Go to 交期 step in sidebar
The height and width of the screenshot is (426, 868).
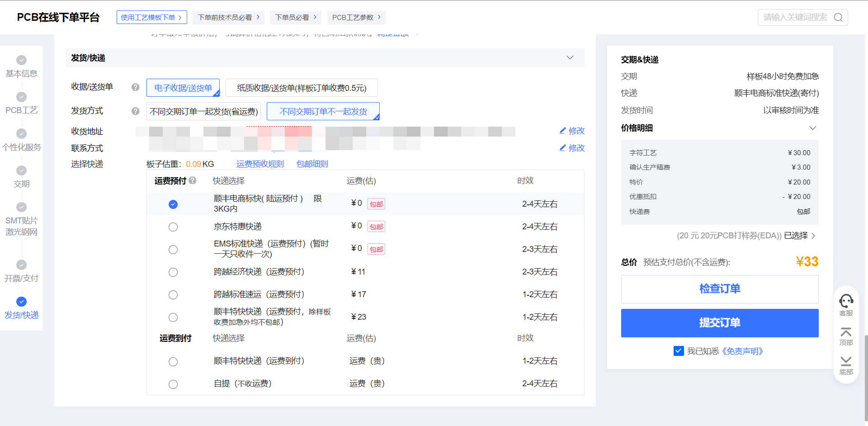tap(21, 184)
